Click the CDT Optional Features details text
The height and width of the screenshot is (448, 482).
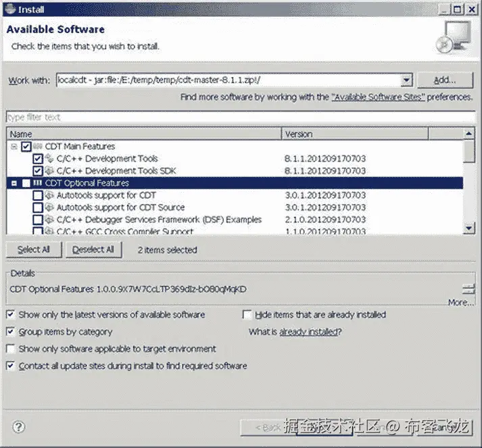coord(128,289)
